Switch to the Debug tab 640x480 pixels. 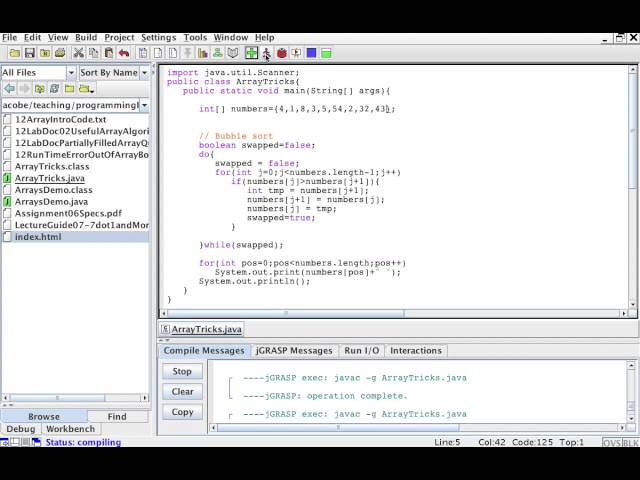pyautogui.click(x=21, y=429)
